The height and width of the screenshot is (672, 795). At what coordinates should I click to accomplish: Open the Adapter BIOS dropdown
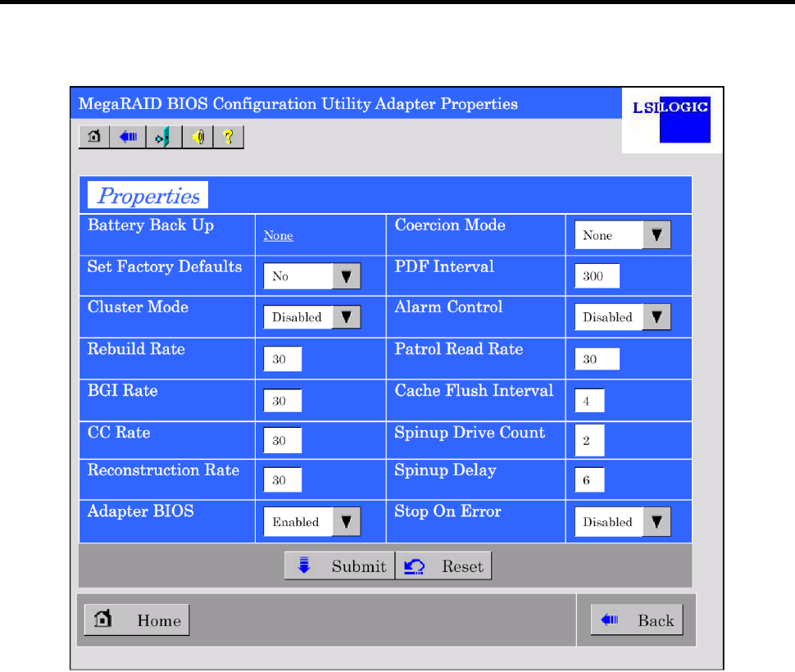coord(311,521)
